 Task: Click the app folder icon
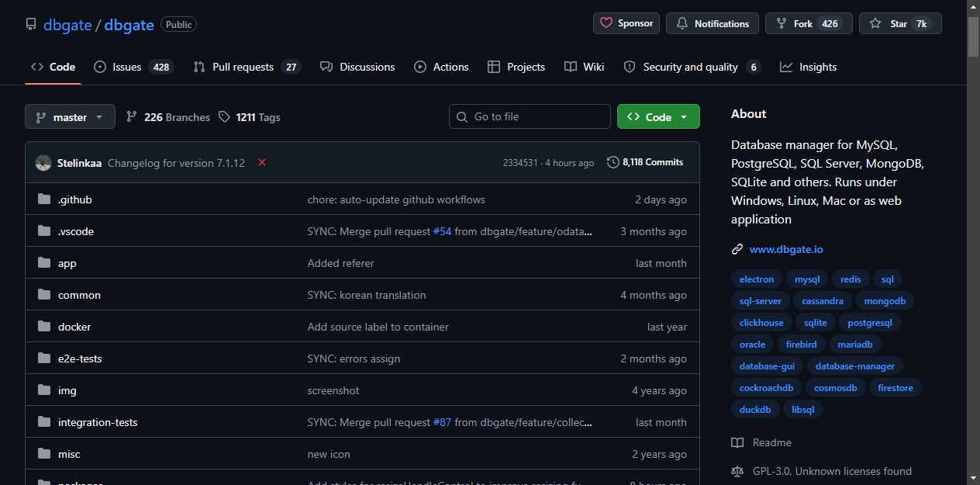[44, 263]
